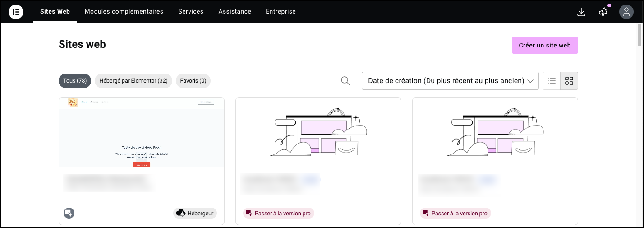Click Passer à la version pro on middle card
The width and height of the screenshot is (644, 228).
point(278,213)
